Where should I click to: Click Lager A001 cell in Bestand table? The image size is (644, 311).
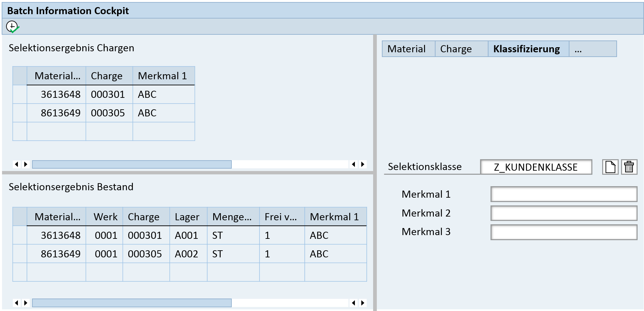point(188,235)
